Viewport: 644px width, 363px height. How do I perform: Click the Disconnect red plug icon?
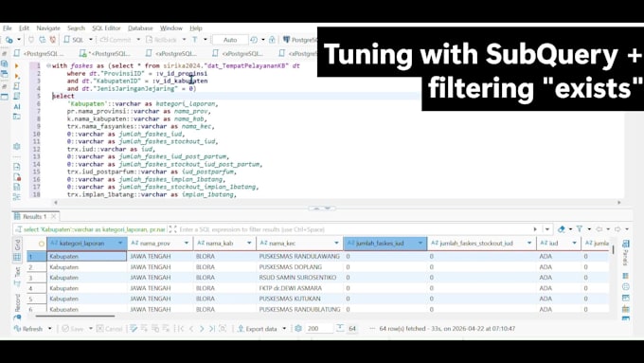[x=53, y=40]
